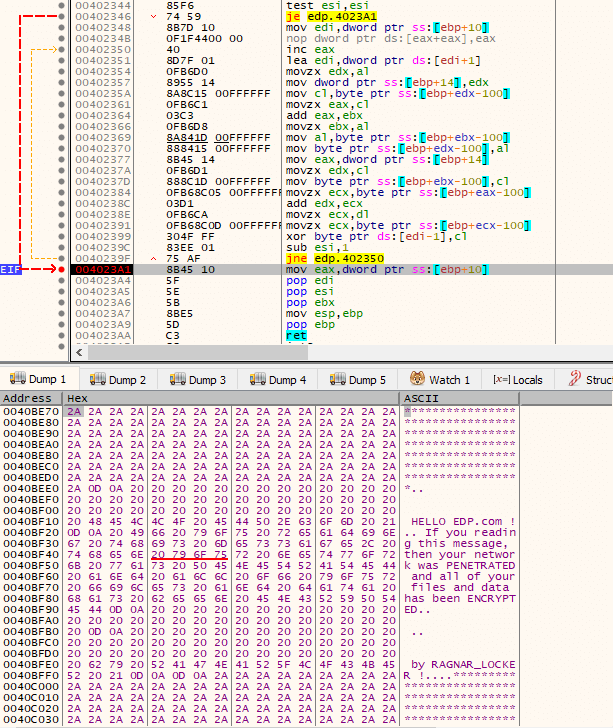
Task: Switch to the Dump 1 tab
Action: coord(39,379)
